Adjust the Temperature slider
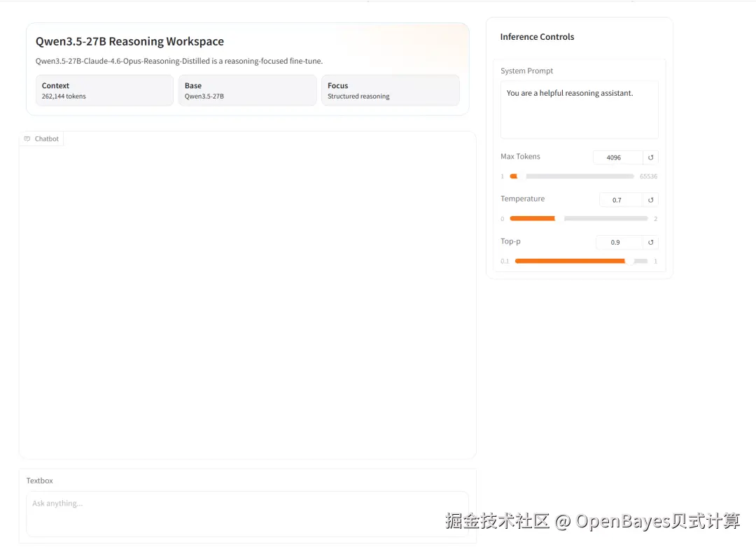 click(579, 219)
